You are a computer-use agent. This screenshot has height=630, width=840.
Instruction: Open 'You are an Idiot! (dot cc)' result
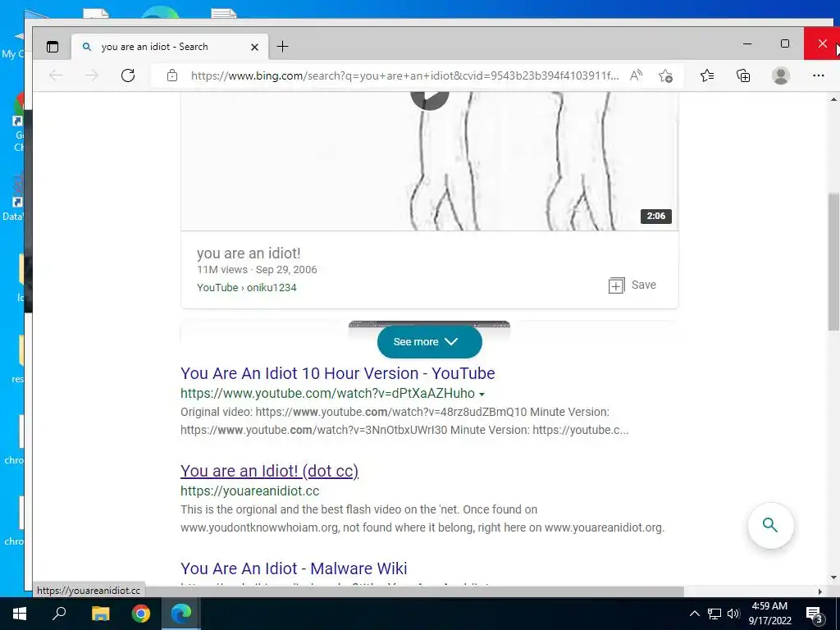point(269,470)
